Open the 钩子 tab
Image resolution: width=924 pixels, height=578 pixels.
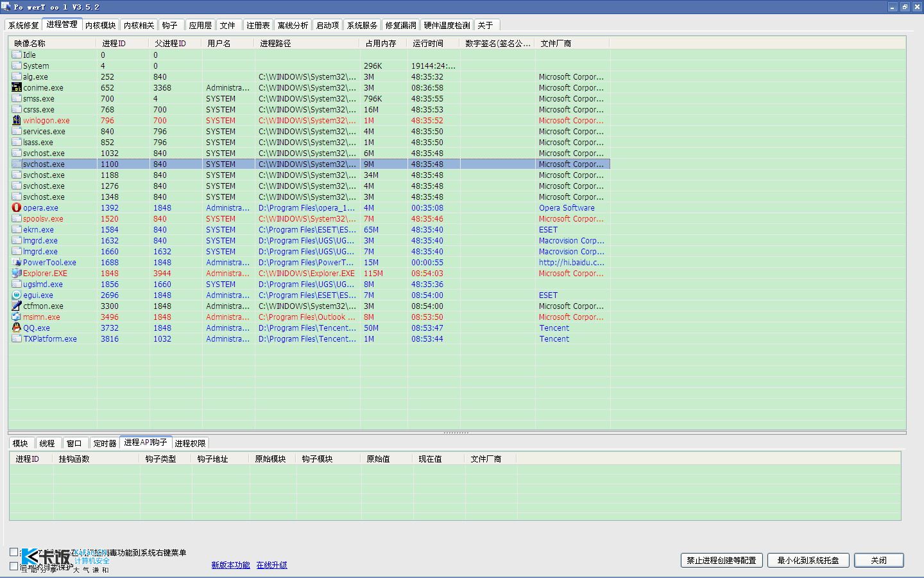pyautogui.click(x=170, y=25)
